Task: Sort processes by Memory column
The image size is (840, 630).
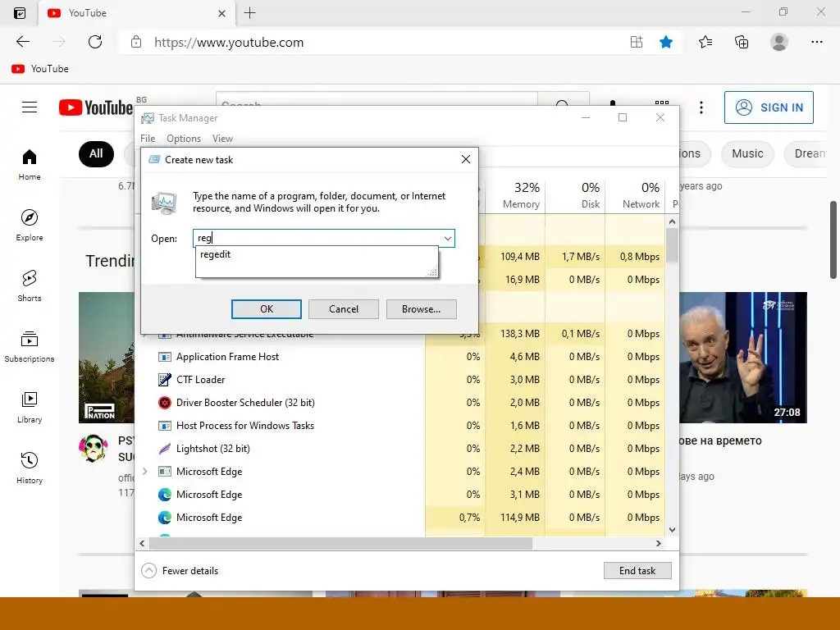Action: pos(515,195)
